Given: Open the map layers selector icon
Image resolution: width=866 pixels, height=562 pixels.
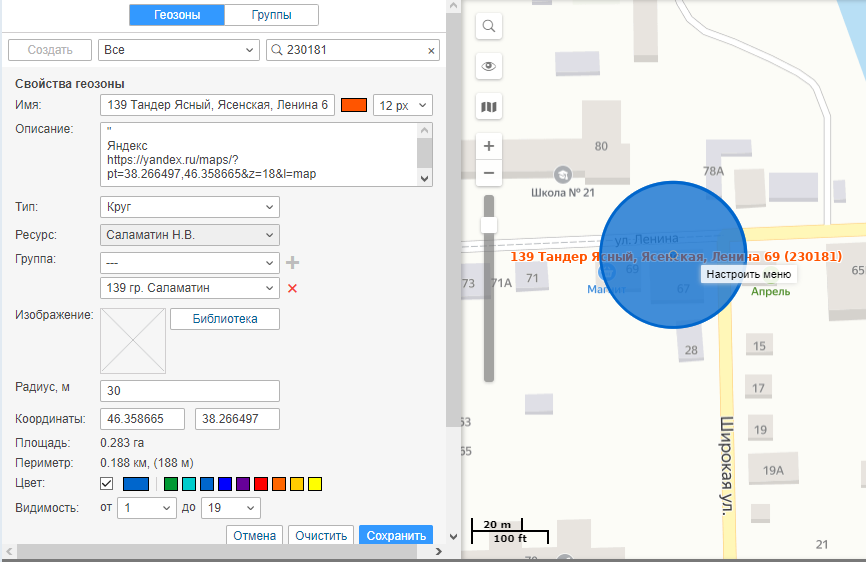Looking at the screenshot, I should point(489,107).
